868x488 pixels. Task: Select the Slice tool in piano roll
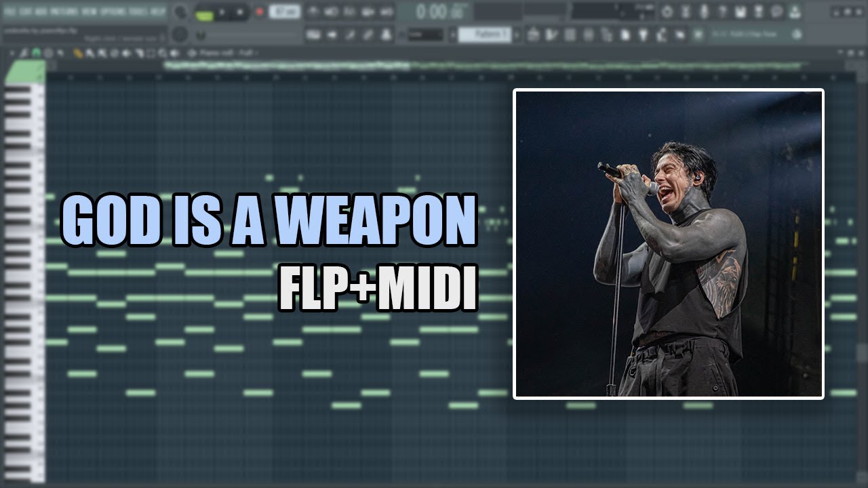click(x=139, y=52)
